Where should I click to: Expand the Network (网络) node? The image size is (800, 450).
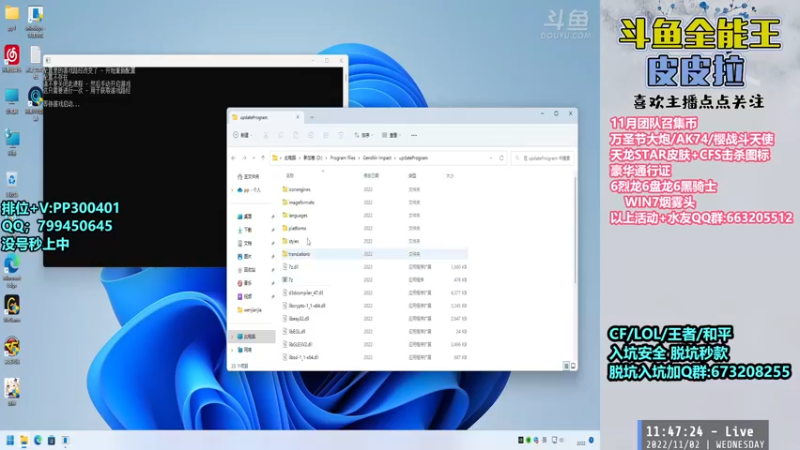(x=233, y=350)
